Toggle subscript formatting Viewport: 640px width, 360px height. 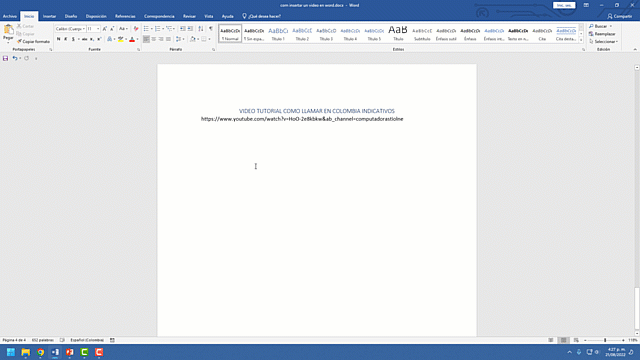(92, 39)
